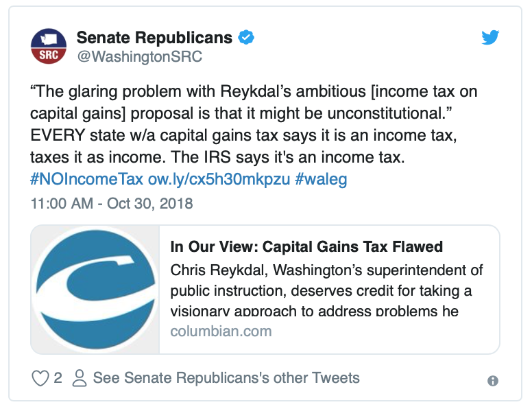The image size is (532, 409).
Task: Open the Columbian logo thumbnail
Action: tap(95, 290)
